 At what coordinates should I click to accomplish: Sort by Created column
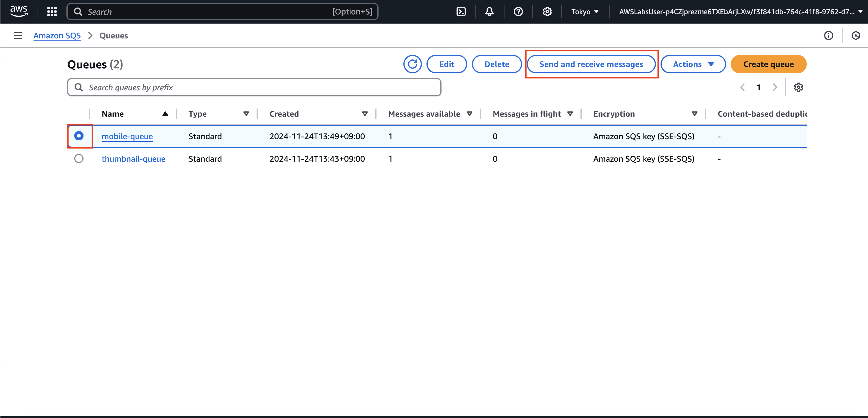point(365,114)
